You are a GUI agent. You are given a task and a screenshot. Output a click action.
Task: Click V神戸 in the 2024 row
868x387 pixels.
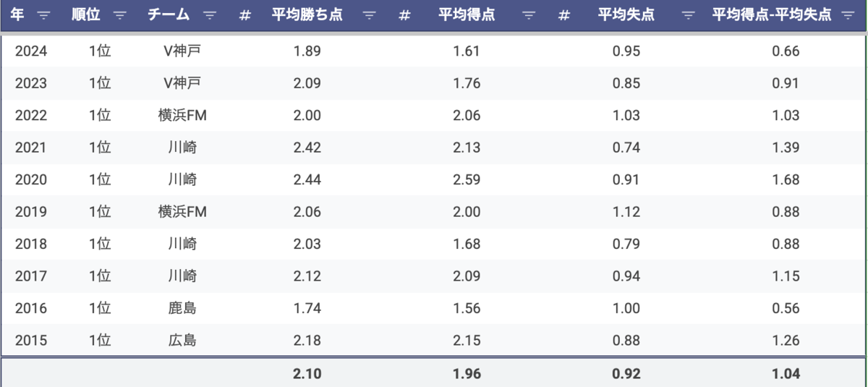tap(182, 51)
